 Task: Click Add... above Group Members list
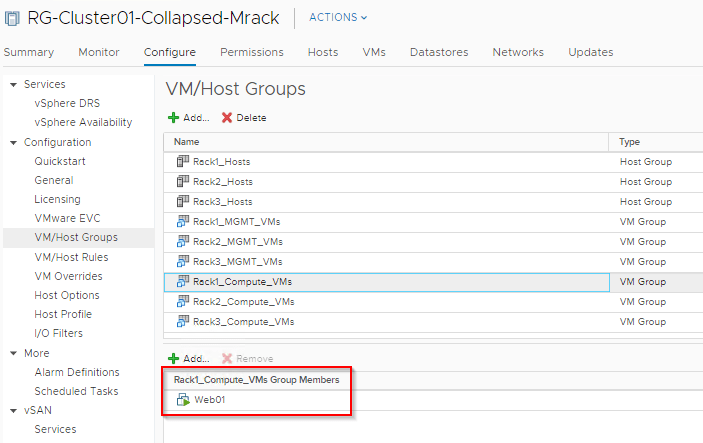tap(196, 359)
